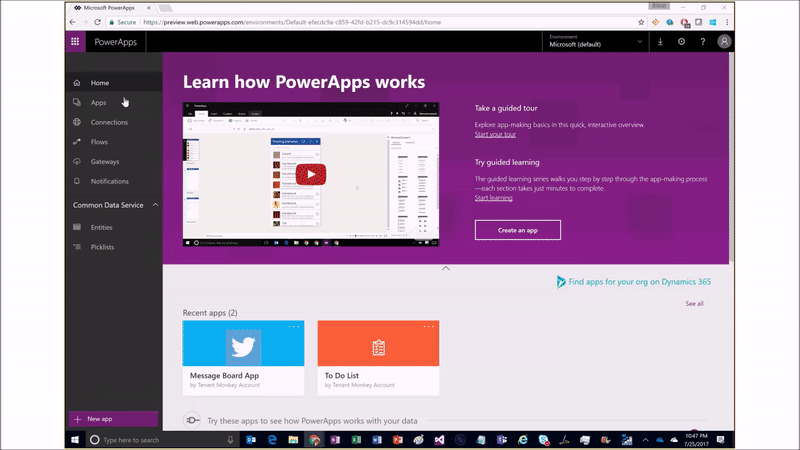The image size is (800, 450).
Task: Collapse the Common Data Service section
Action: [154, 205]
